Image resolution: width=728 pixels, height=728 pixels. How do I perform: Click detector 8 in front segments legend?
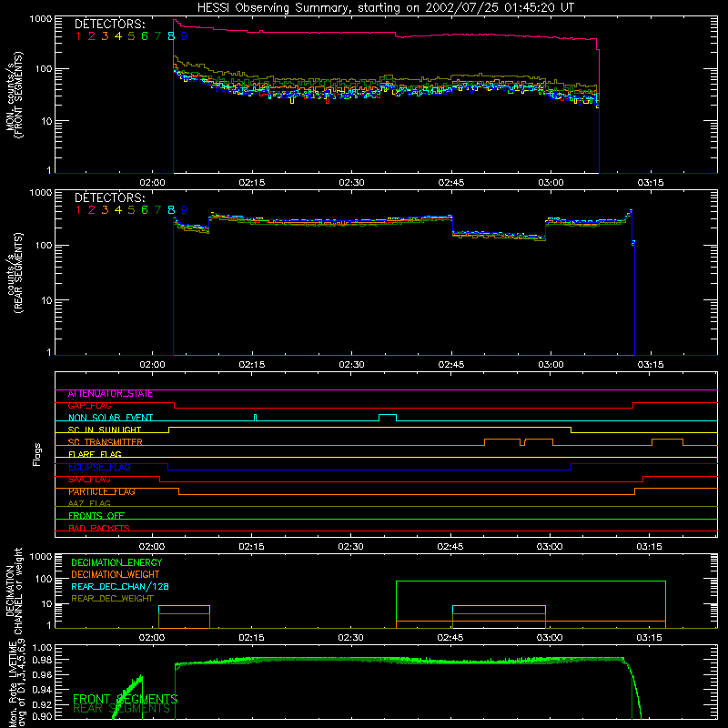click(x=171, y=36)
